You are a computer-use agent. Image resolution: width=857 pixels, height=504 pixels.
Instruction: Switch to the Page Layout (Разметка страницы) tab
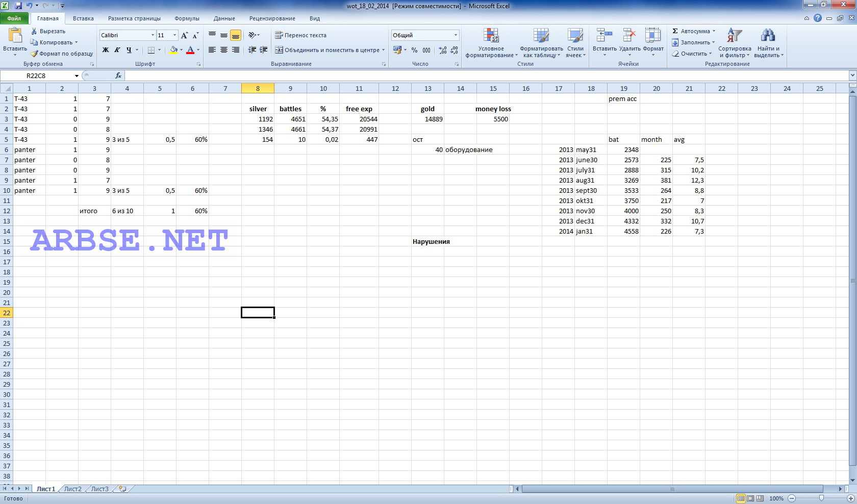(134, 18)
